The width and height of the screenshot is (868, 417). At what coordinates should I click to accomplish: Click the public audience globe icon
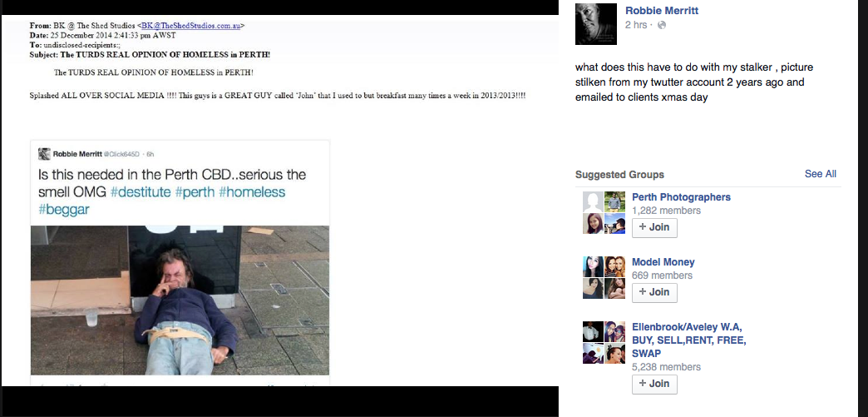[x=662, y=25]
